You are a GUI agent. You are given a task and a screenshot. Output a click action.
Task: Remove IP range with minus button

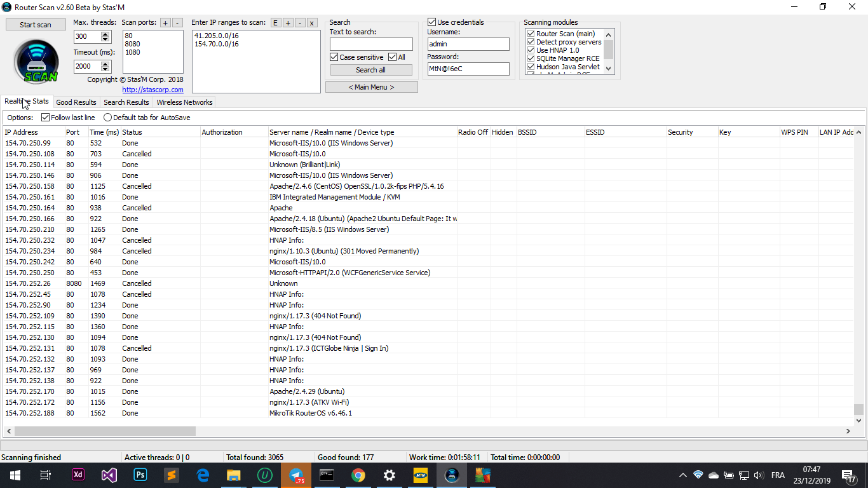[x=300, y=23]
